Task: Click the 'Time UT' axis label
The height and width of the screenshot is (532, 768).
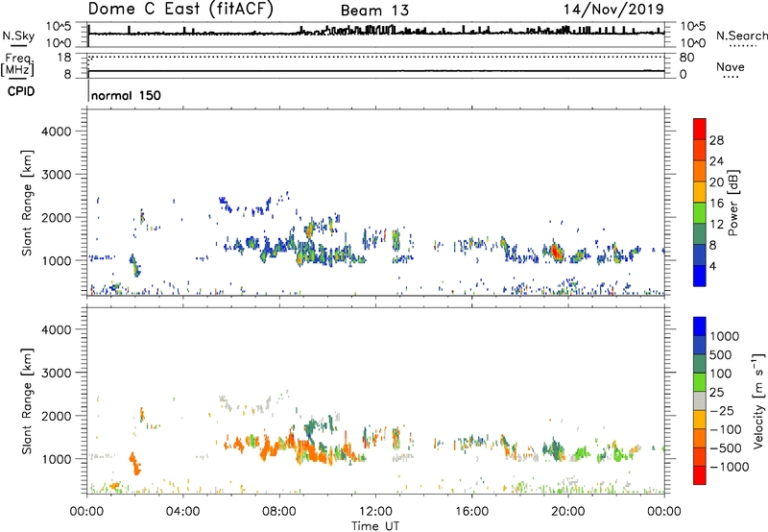Action: click(375, 526)
